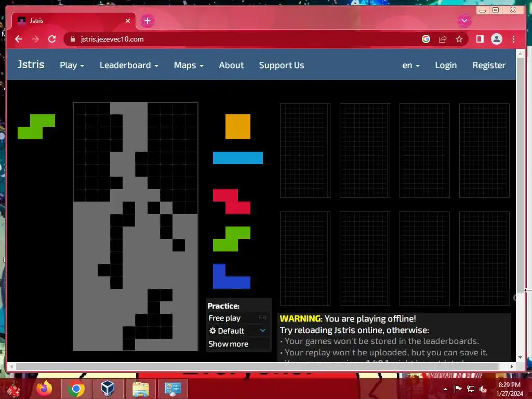Open the Default settings dropdown
Viewport: 532px width, 399px height.
click(x=238, y=331)
